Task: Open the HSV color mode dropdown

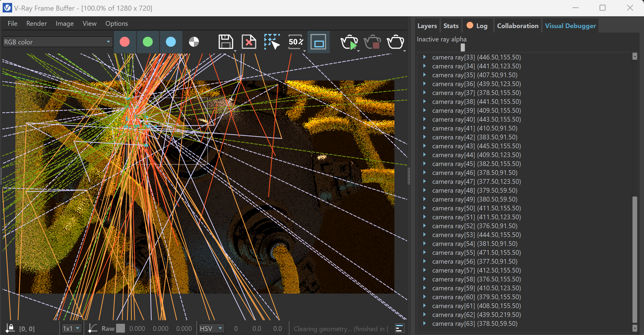Action: pos(211,328)
